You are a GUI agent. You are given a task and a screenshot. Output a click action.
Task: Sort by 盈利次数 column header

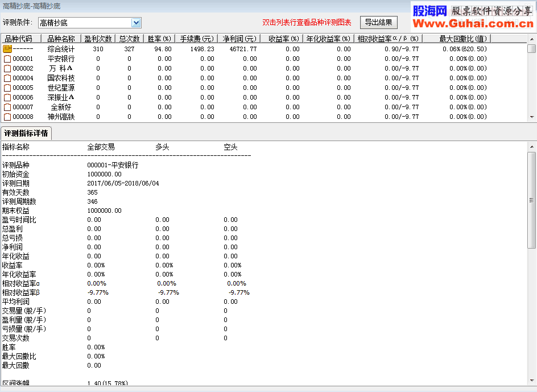98,39
